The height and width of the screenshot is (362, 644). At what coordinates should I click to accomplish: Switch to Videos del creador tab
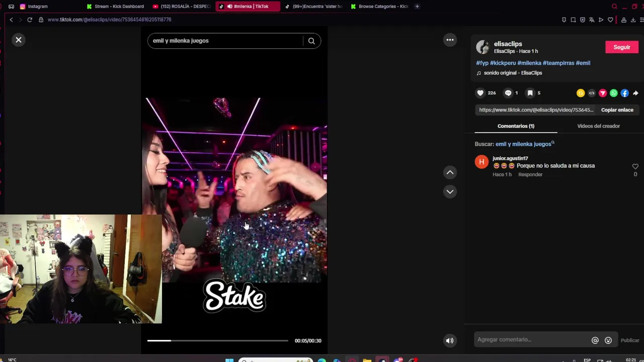598,126
